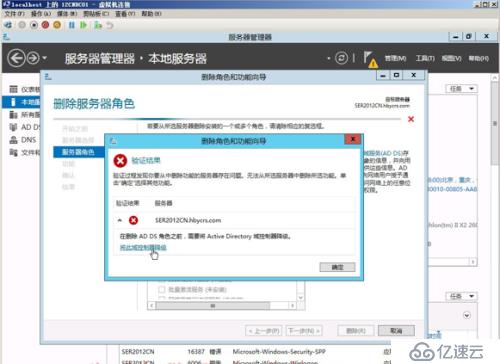Click the orange Save VM state icon

tap(57, 25)
